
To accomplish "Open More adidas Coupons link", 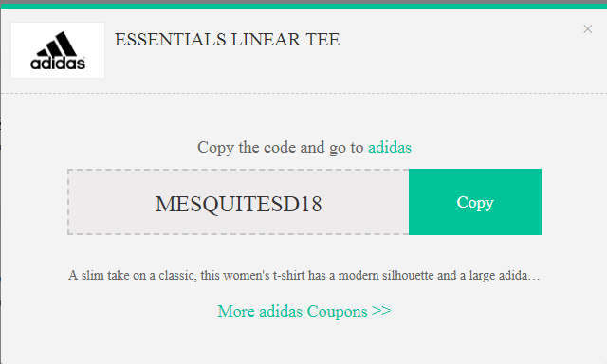I will [304, 311].
